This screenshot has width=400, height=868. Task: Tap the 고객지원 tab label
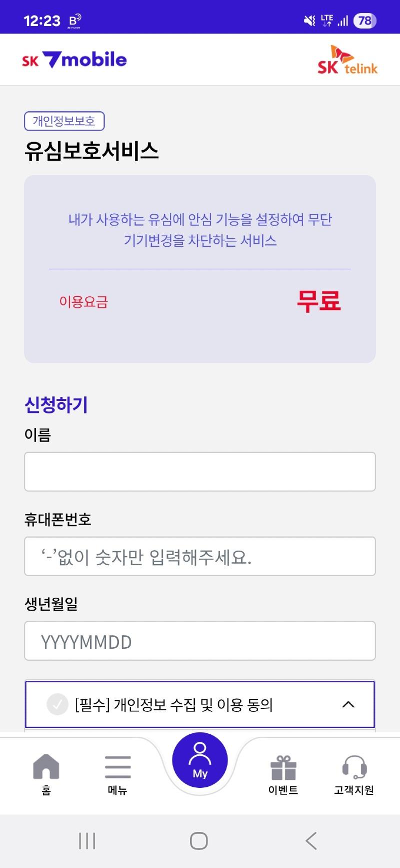click(354, 790)
